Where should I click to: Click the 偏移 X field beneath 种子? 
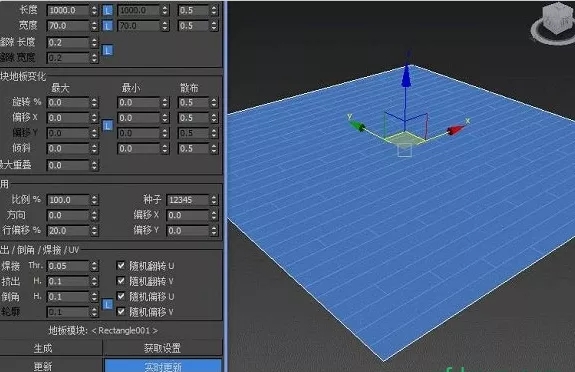point(188,215)
